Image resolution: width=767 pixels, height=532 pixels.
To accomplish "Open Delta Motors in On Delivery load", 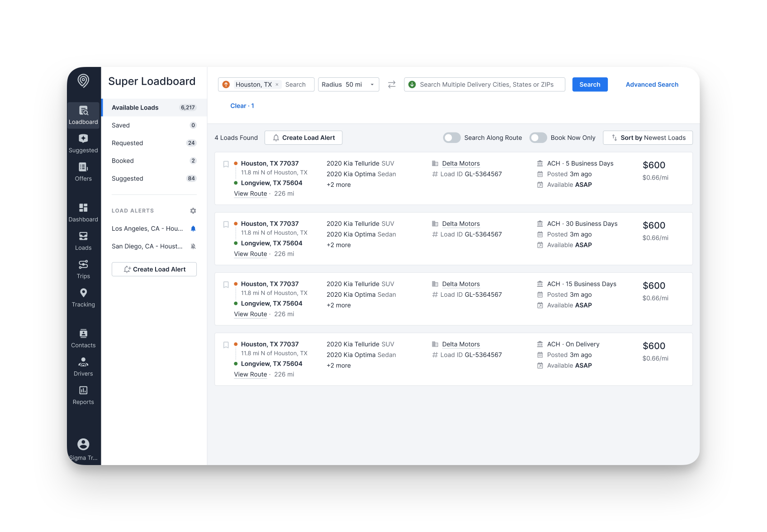I will pos(461,344).
